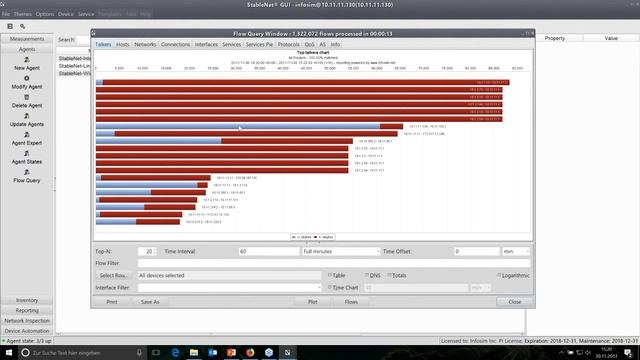Expand the Inventory sidebar section
This screenshot has width=640, height=360.
point(27,300)
